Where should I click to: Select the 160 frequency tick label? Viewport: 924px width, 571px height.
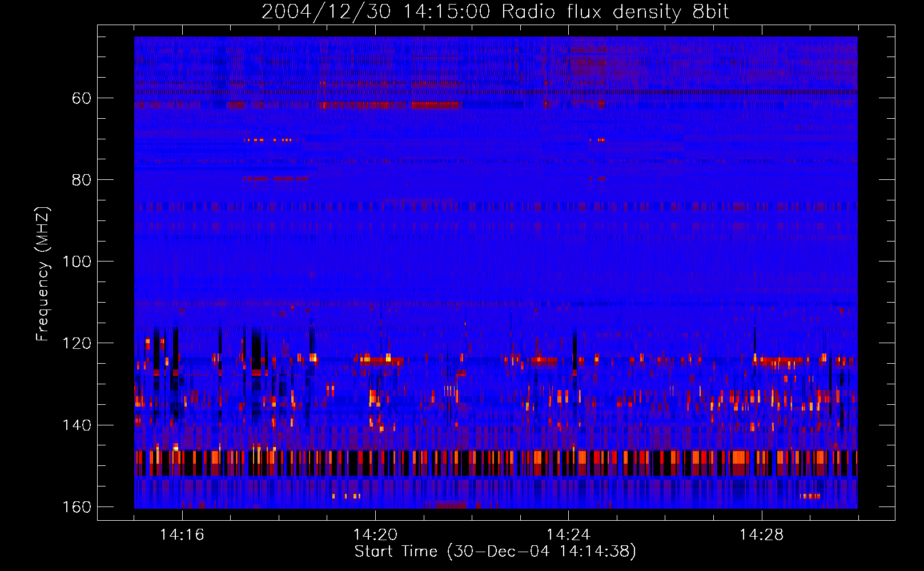click(x=77, y=507)
